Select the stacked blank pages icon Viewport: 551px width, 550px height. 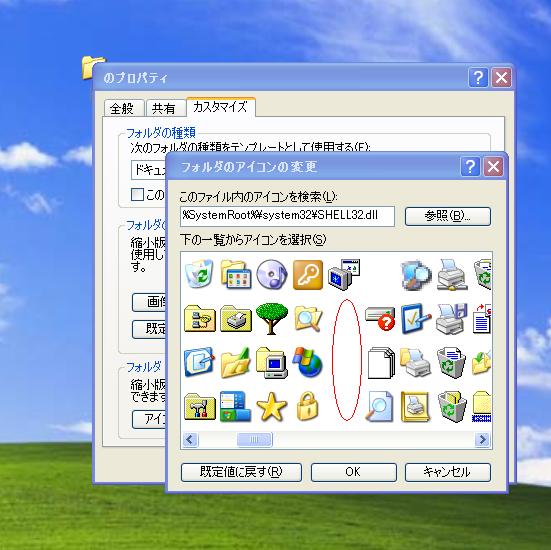point(381,363)
